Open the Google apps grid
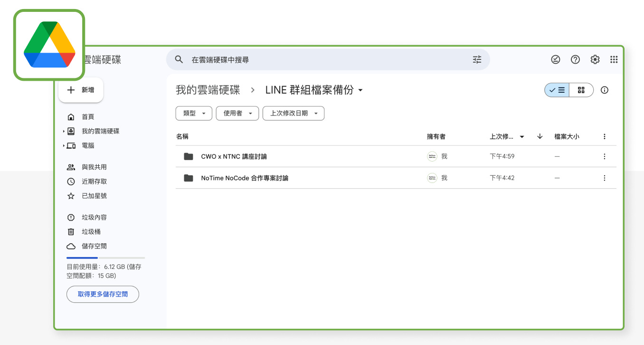This screenshot has width=644, height=345. click(x=614, y=59)
